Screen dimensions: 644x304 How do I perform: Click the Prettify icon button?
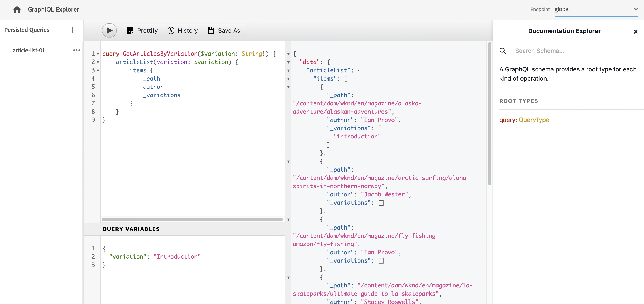(130, 30)
